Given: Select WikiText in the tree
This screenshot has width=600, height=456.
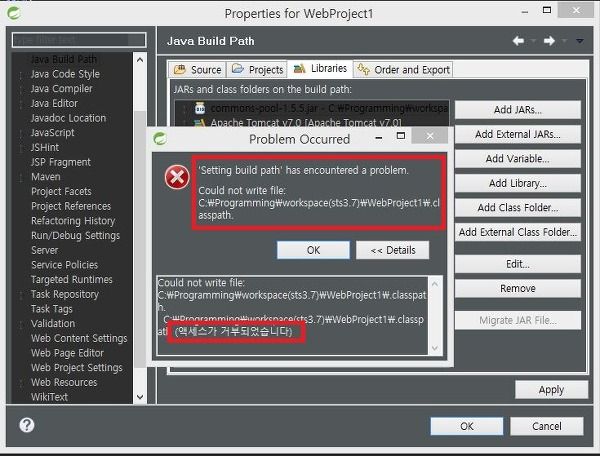Looking at the screenshot, I should click(49, 397).
